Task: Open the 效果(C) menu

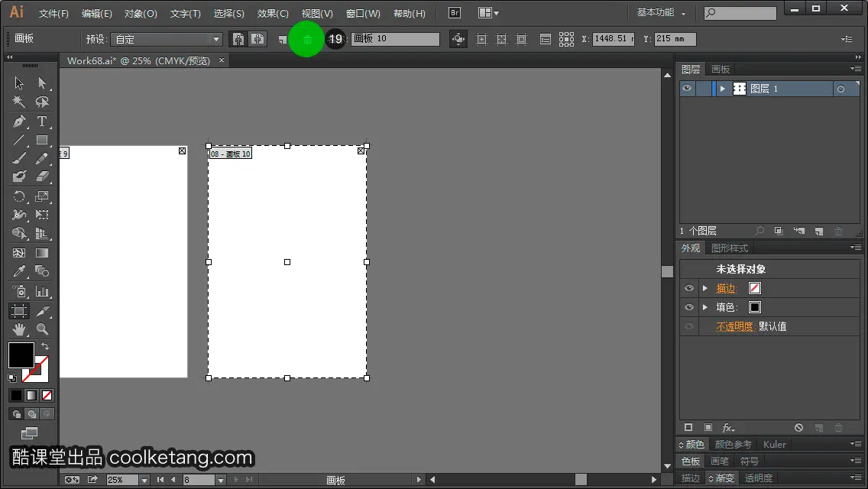Action: [x=273, y=13]
